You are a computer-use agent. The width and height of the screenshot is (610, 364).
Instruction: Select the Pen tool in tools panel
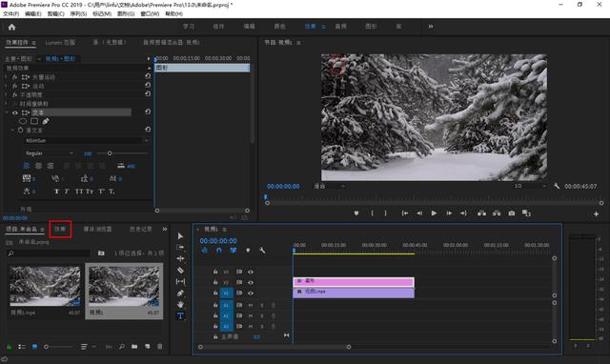[x=180, y=293]
